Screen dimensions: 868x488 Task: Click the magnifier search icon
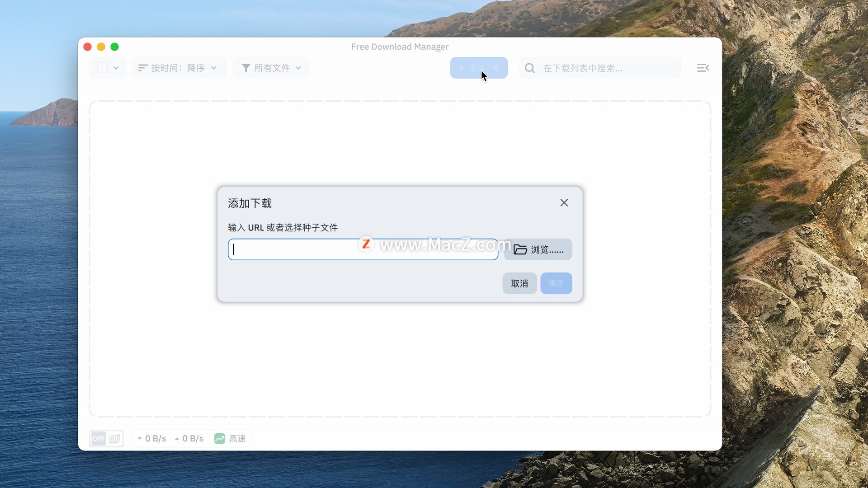click(530, 68)
